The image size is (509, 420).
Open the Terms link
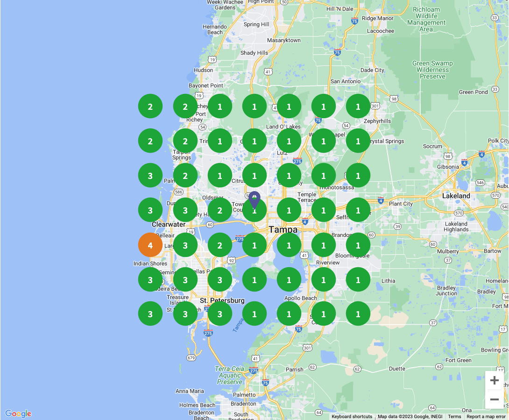tap(454, 417)
